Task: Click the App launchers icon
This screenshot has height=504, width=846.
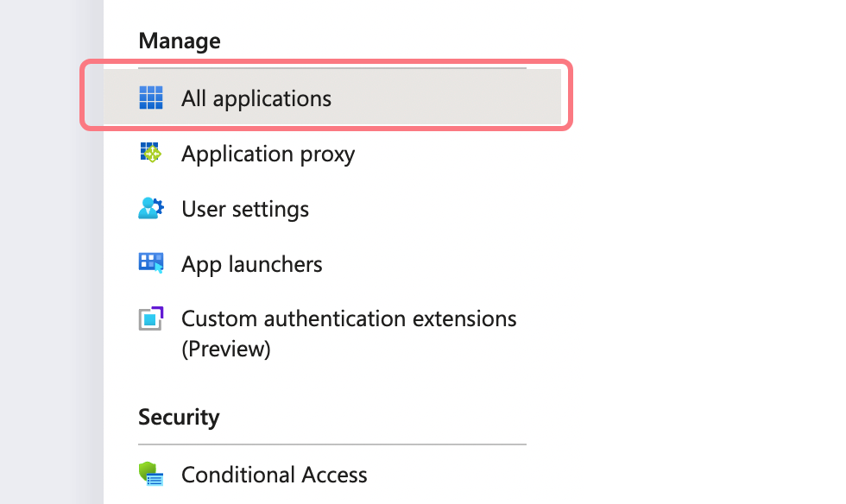Action: pyautogui.click(x=151, y=264)
